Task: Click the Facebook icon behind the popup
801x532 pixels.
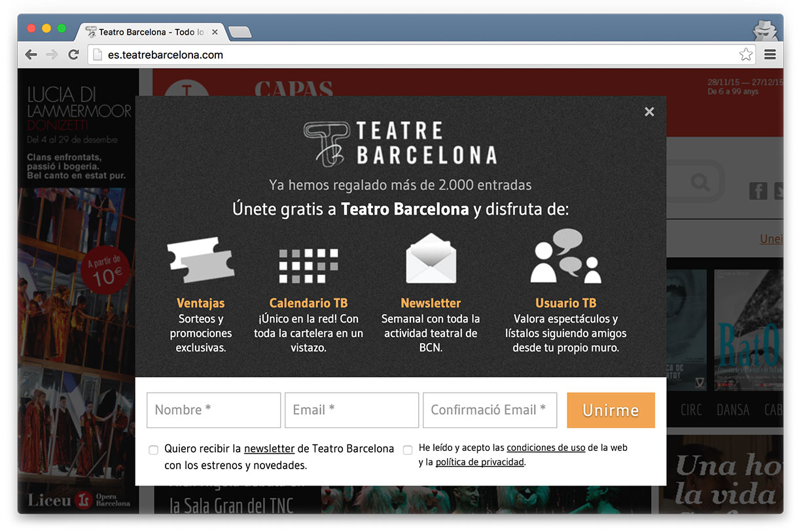Action: tap(758, 190)
